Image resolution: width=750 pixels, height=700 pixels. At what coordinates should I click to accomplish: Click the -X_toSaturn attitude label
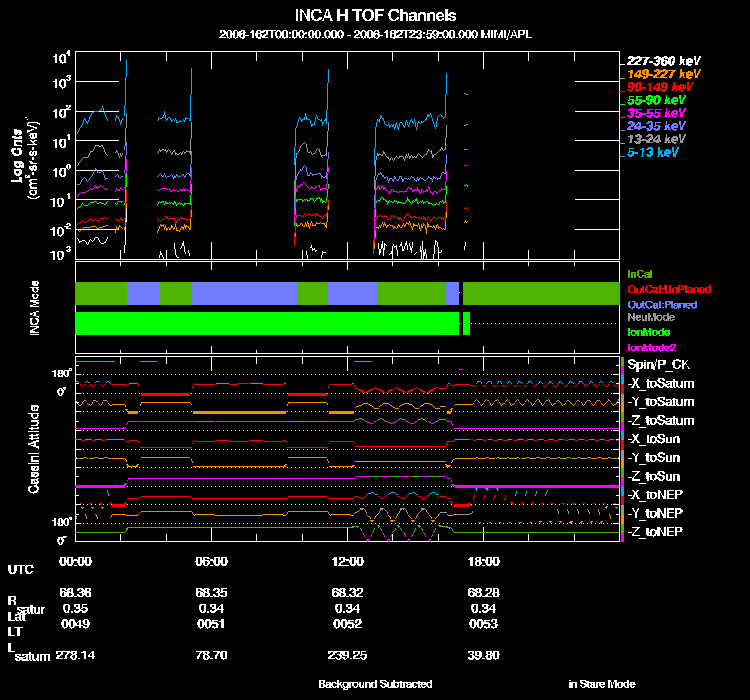click(661, 383)
